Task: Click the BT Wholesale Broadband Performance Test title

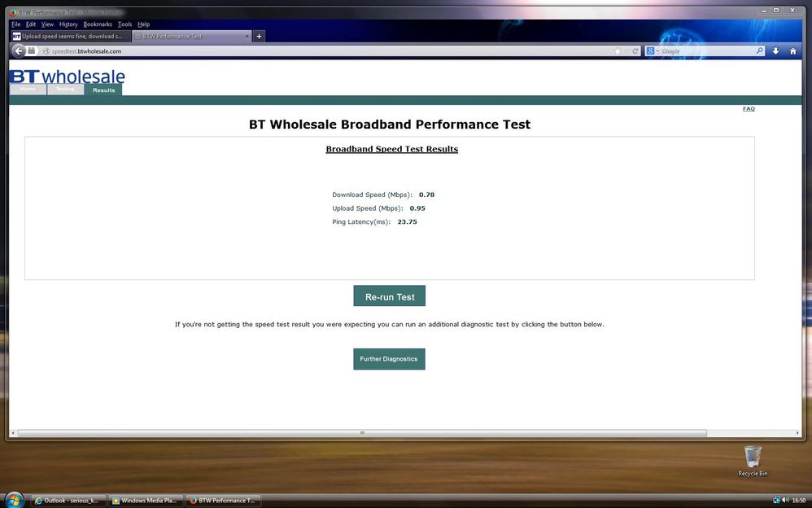Action: [x=390, y=125]
